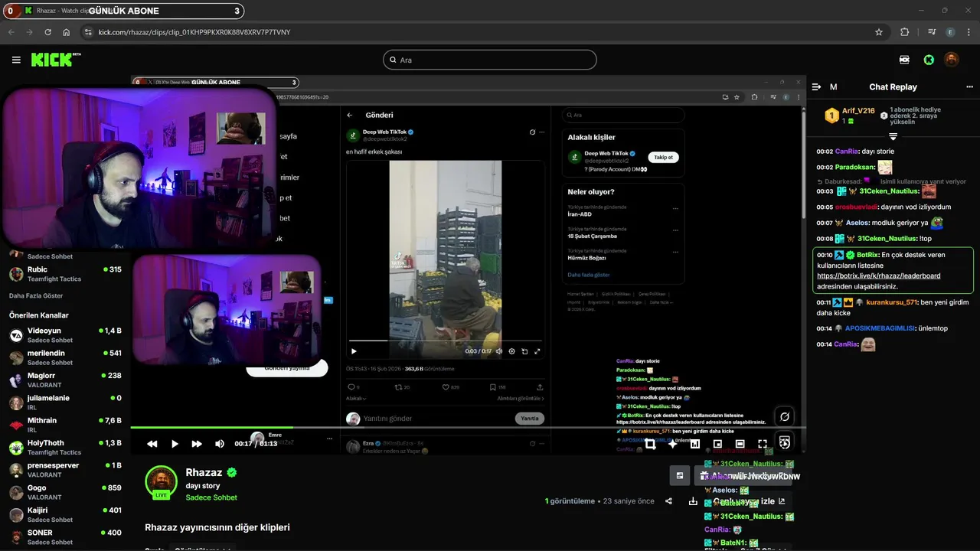Click kurankursu_571's chat message
This screenshot has width=980, height=551.
pos(893,308)
